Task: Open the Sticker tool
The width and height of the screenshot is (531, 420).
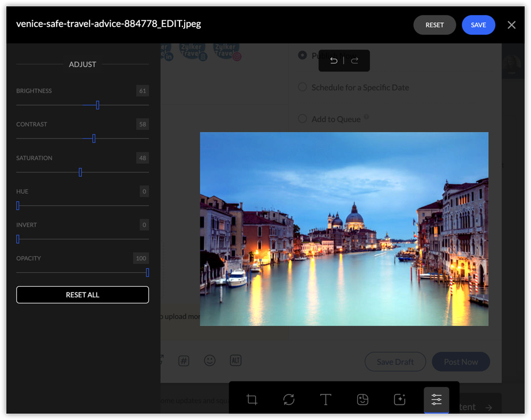Action: point(362,400)
